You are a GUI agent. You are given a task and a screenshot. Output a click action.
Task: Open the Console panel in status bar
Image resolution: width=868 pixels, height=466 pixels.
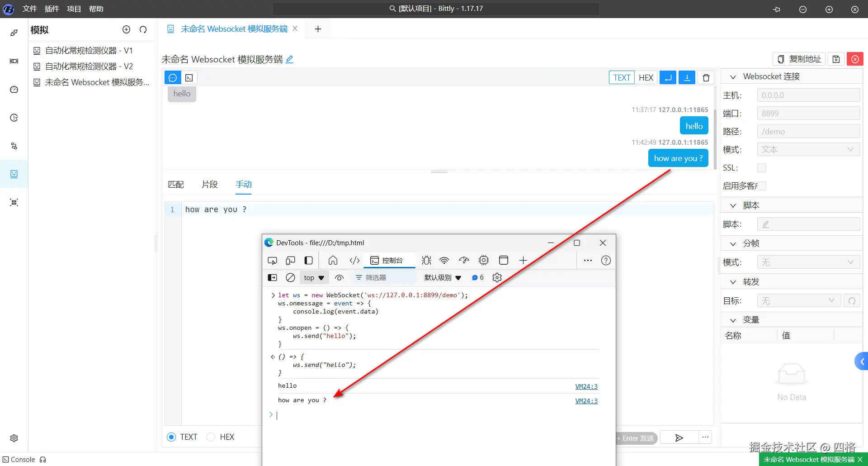pyautogui.click(x=19, y=460)
